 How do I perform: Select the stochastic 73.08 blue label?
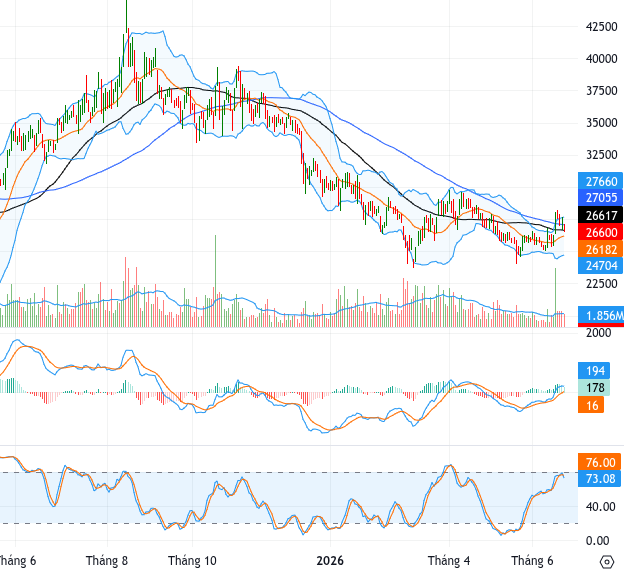pyautogui.click(x=599, y=478)
